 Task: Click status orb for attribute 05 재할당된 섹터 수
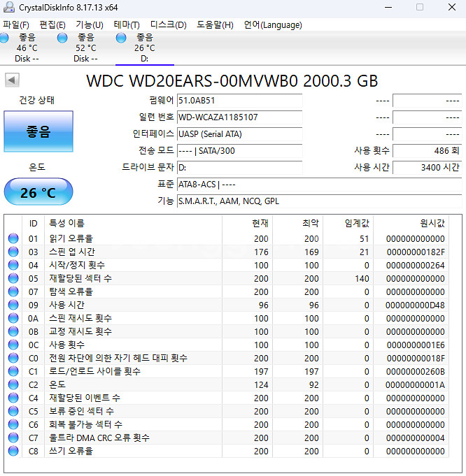13,278
